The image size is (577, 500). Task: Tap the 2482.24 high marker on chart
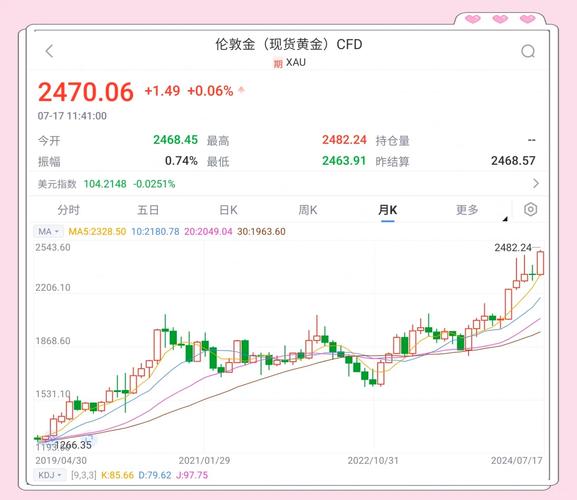[513, 248]
